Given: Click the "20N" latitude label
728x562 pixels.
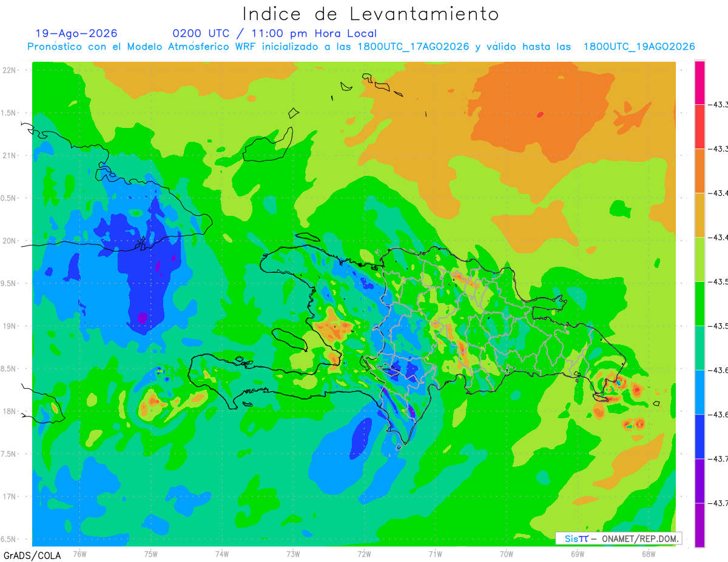Looking at the screenshot, I should pos(10,241).
